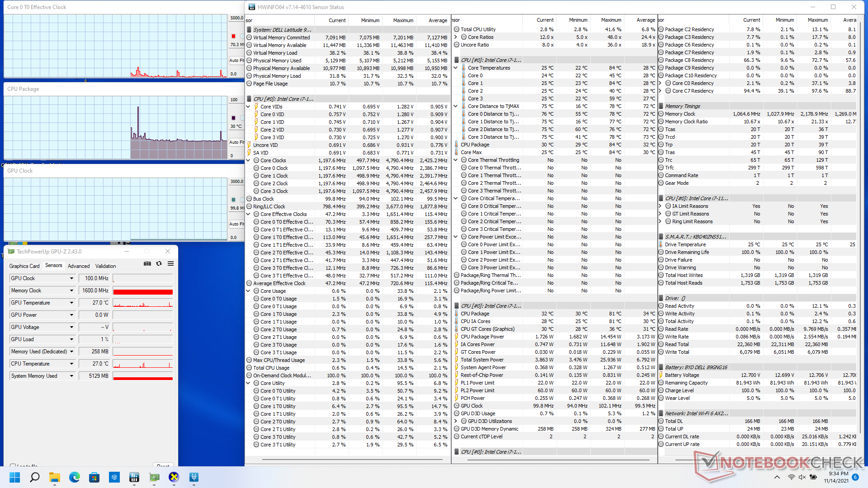Screen dimensions: 868x488
Task: Open HWiNFO from the taskbar
Action: pos(134,477)
